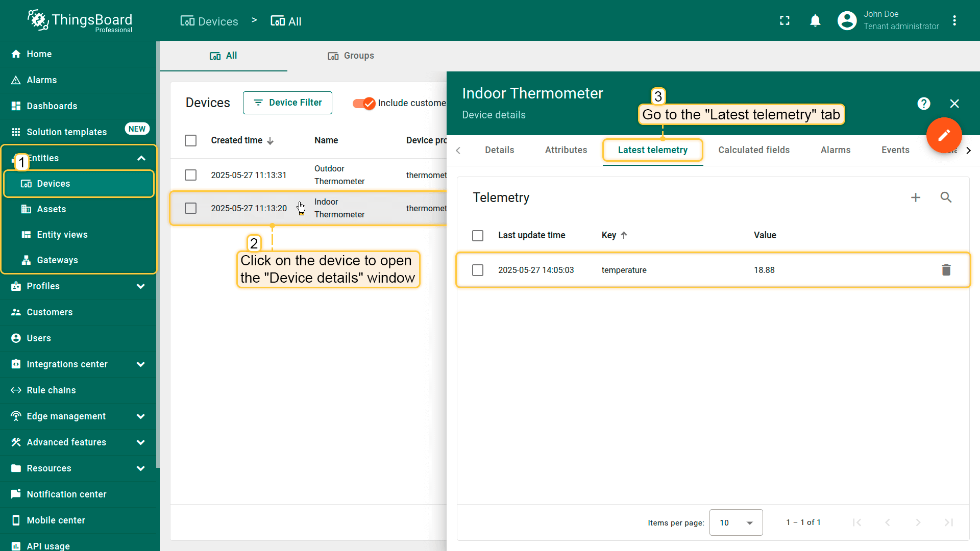Open Rule chains in the sidebar

coord(51,390)
